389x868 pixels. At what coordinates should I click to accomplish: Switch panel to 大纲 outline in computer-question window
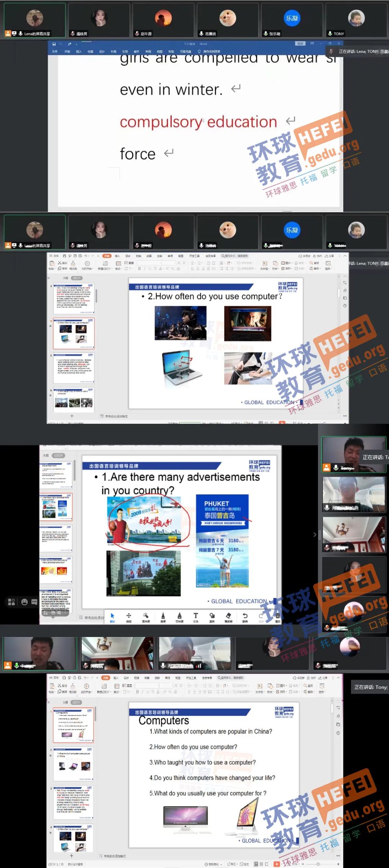[66, 278]
